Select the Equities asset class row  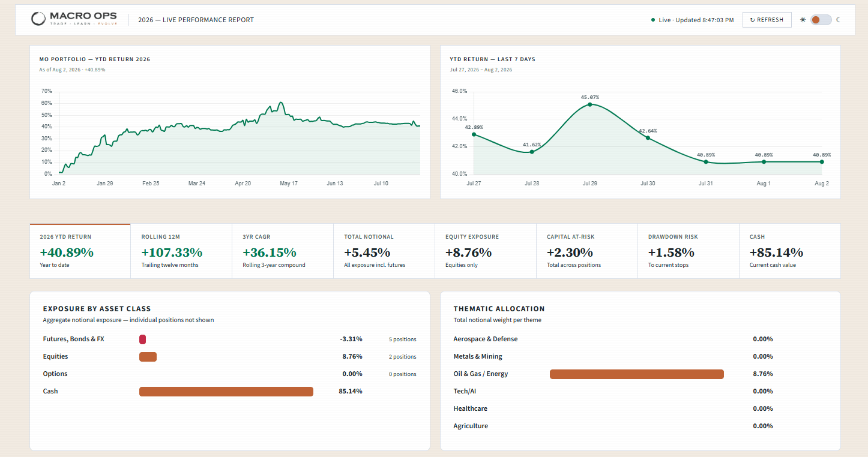230,357
